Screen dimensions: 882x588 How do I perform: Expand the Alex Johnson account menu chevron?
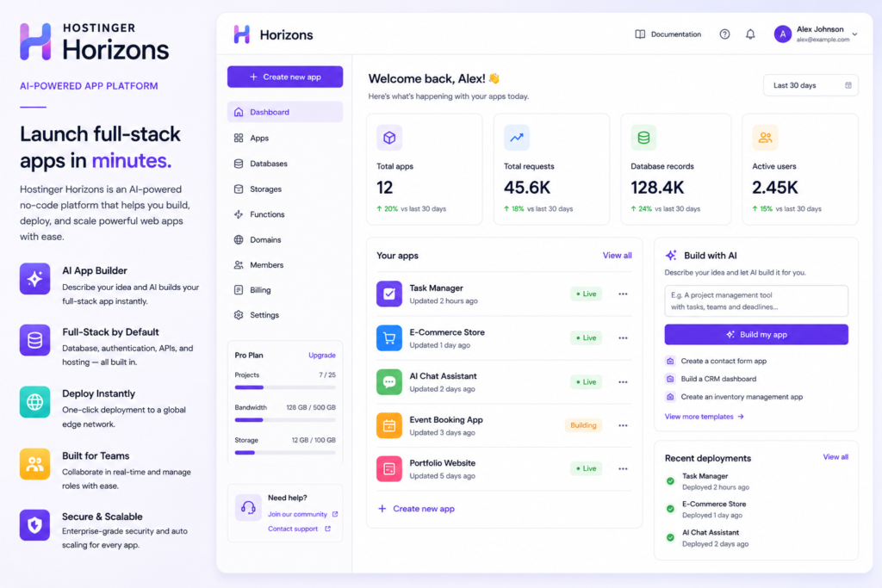tap(855, 34)
